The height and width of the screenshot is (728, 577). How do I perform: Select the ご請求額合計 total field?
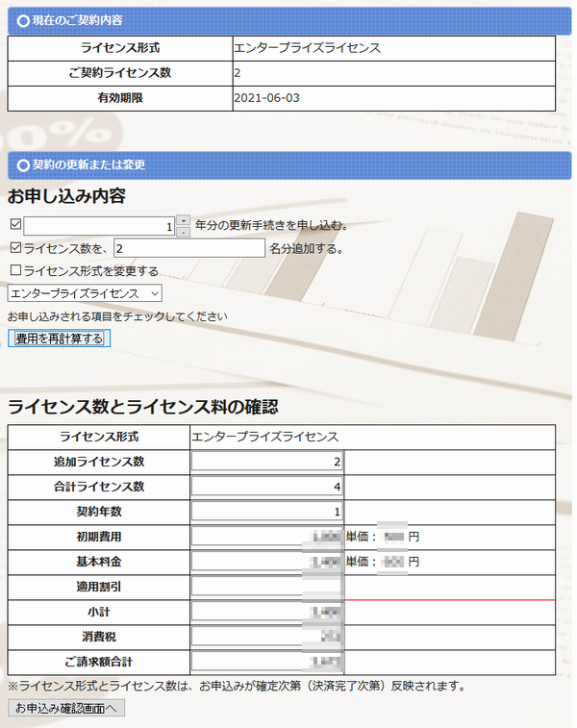point(267,662)
